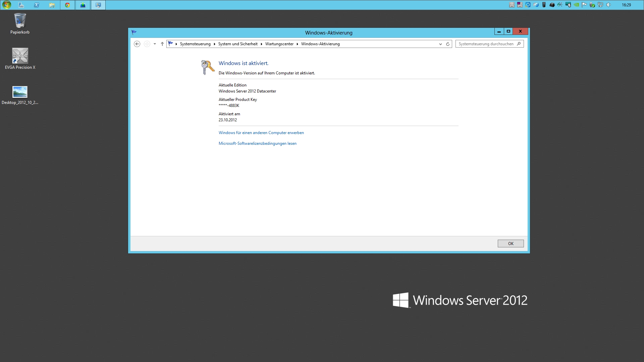Open Server Manager from the taskbar

[x=21, y=5]
